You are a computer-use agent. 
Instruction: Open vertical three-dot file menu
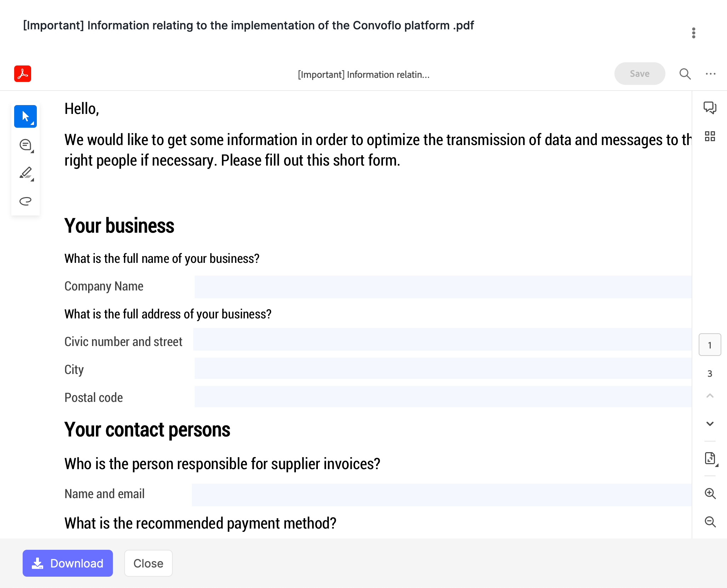[x=693, y=33]
